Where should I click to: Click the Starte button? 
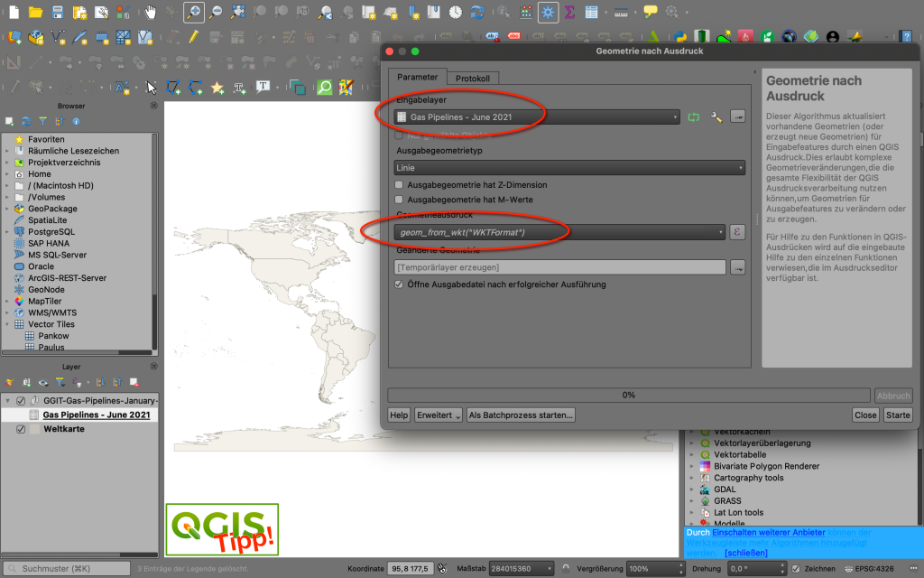point(898,415)
